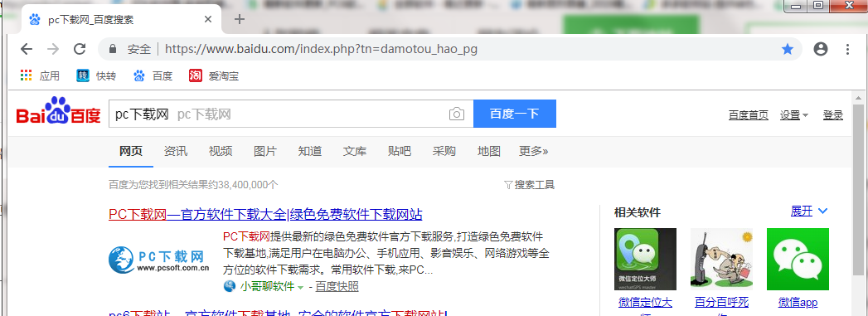Viewport: 868px width, 316px height.
Task: Expand dropdown arrow next to 小哥聊软件
Action: (x=301, y=287)
